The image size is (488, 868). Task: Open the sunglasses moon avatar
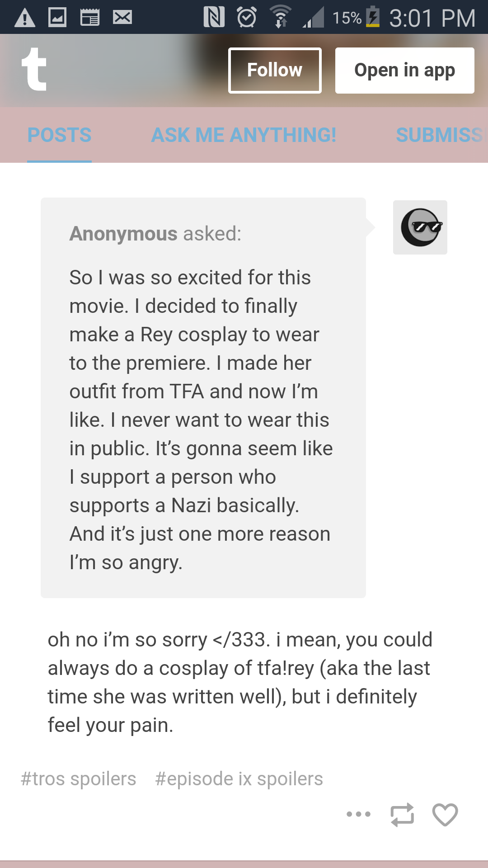[420, 227]
